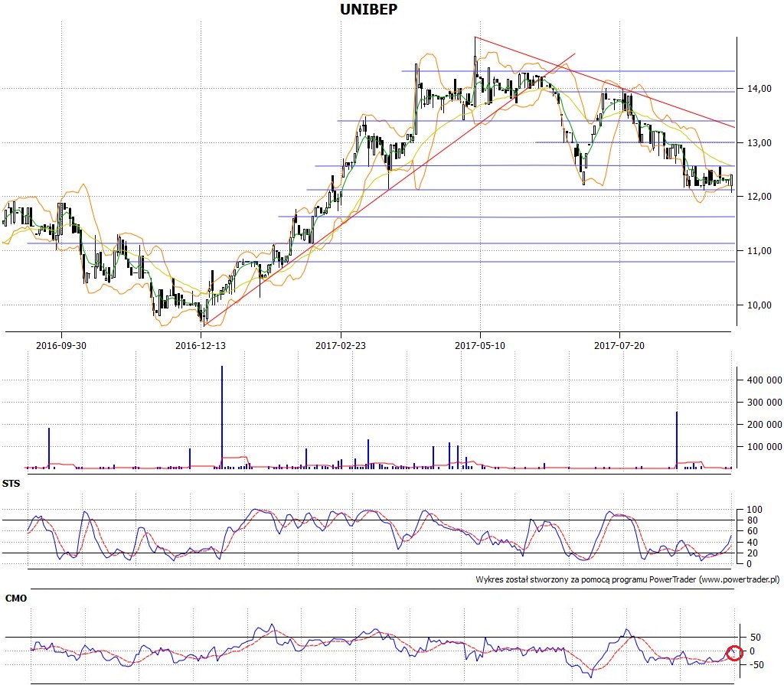Click the PowerTrader attribution text
Screen dimensions: 784x685
pos(628,579)
